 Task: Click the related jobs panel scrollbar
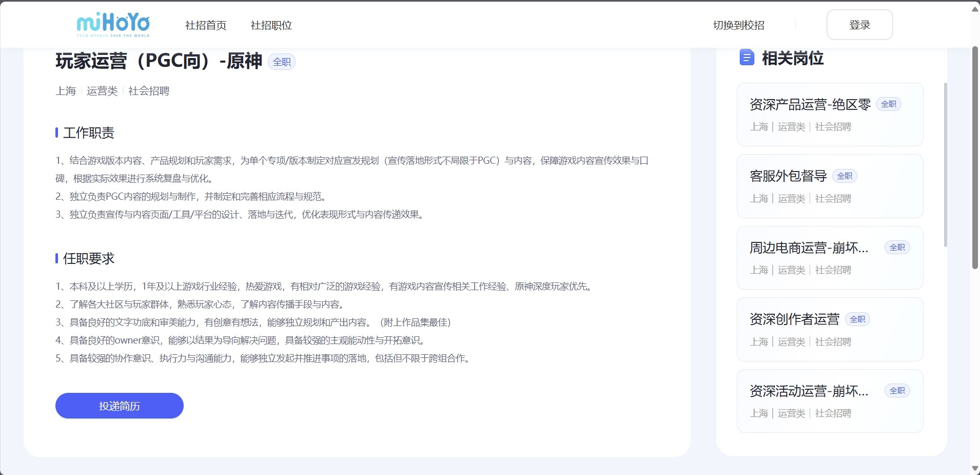[x=946, y=164]
